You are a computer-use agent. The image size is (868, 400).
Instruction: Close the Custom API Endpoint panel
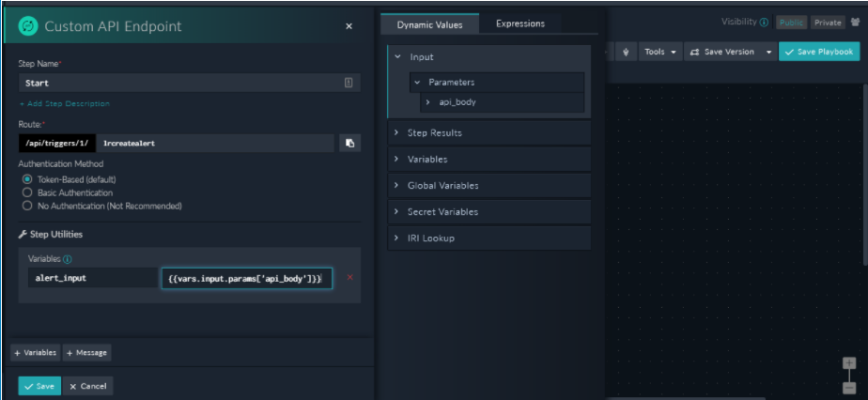[349, 26]
